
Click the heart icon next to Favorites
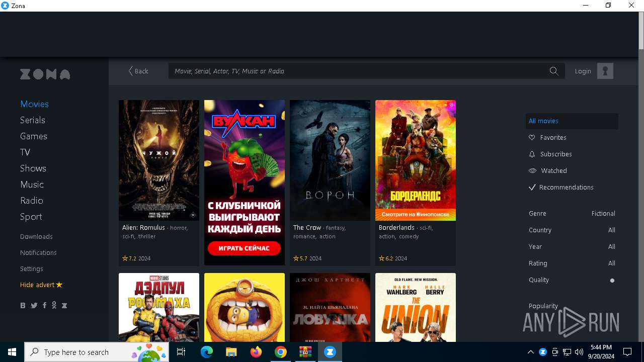532,137
